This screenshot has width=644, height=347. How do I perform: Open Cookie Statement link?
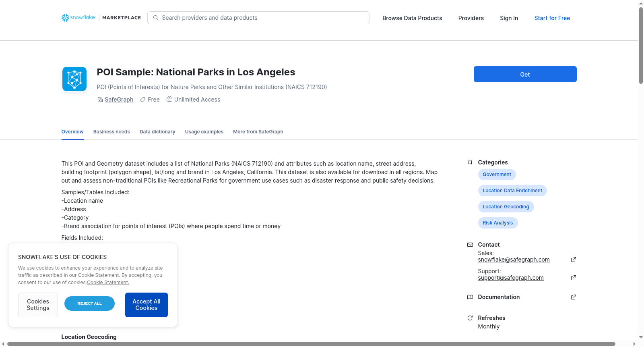click(108, 283)
